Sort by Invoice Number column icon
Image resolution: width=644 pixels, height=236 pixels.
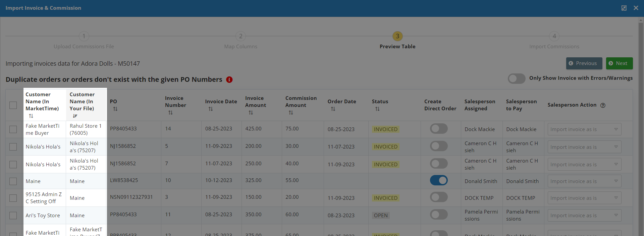pos(170,113)
